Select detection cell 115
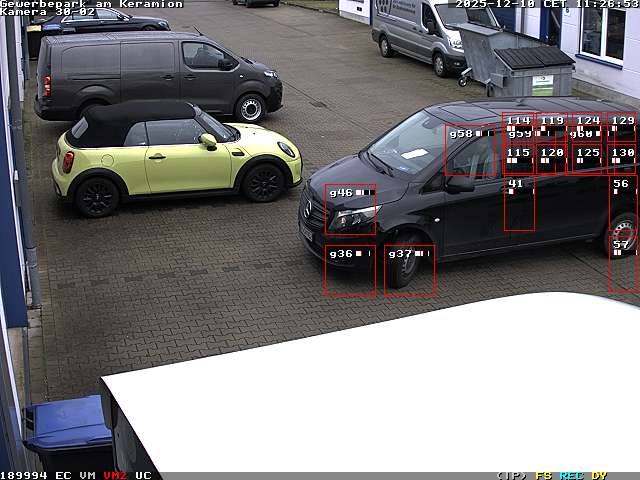Image resolution: width=640 pixels, height=480 pixels. 518,158
